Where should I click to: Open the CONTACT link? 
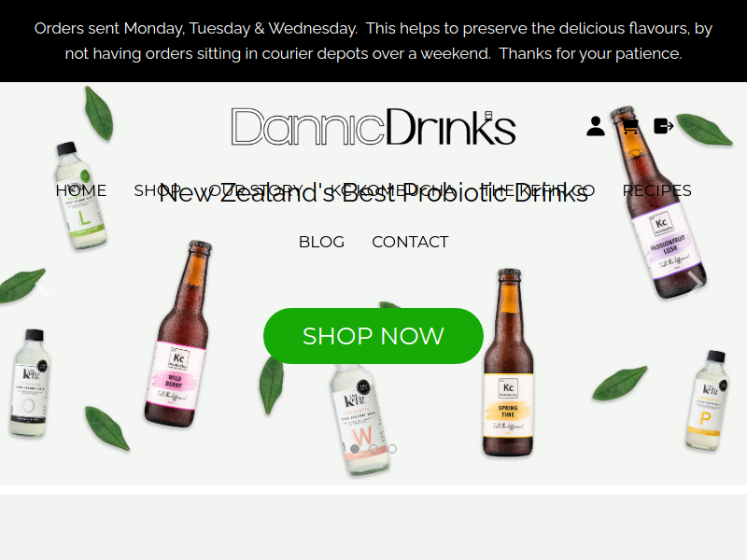tap(410, 242)
